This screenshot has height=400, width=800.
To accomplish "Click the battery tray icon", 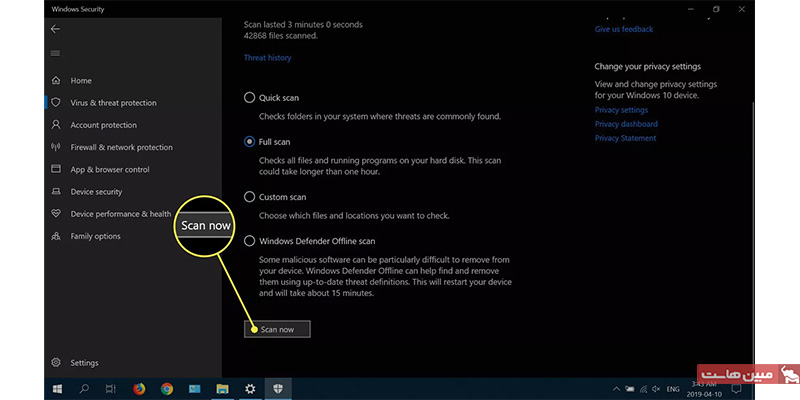I will pyautogui.click(x=630, y=389).
